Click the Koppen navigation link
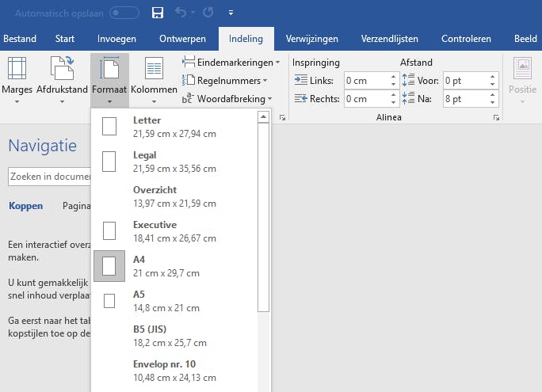Screen dimensions: 542x392 (x=25, y=206)
